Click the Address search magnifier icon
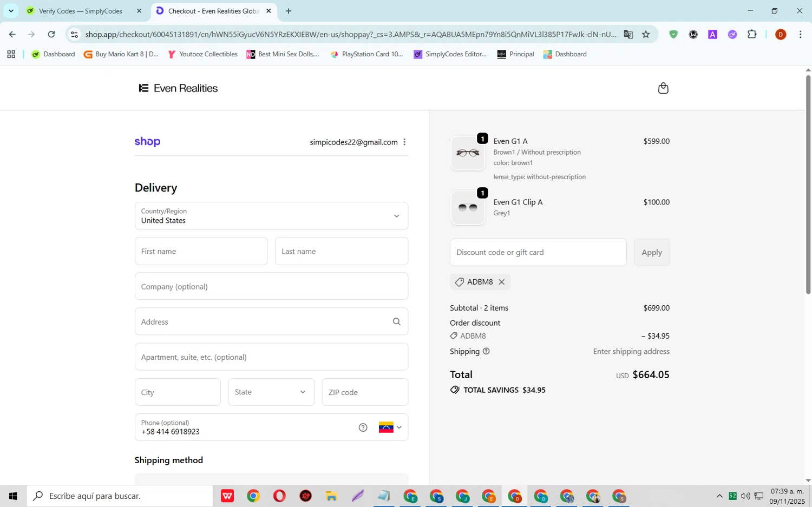The height and width of the screenshot is (507, 812). click(x=397, y=321)
